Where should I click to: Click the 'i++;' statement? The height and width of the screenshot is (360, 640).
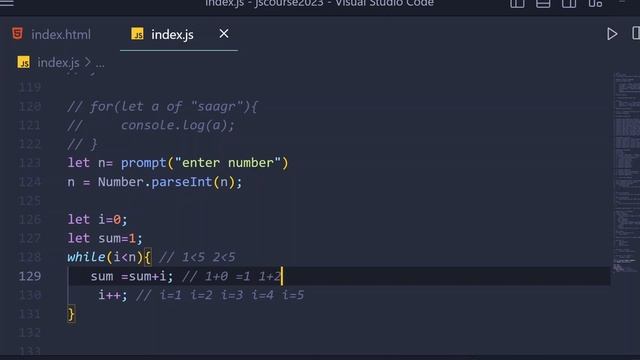click(113, 295)
